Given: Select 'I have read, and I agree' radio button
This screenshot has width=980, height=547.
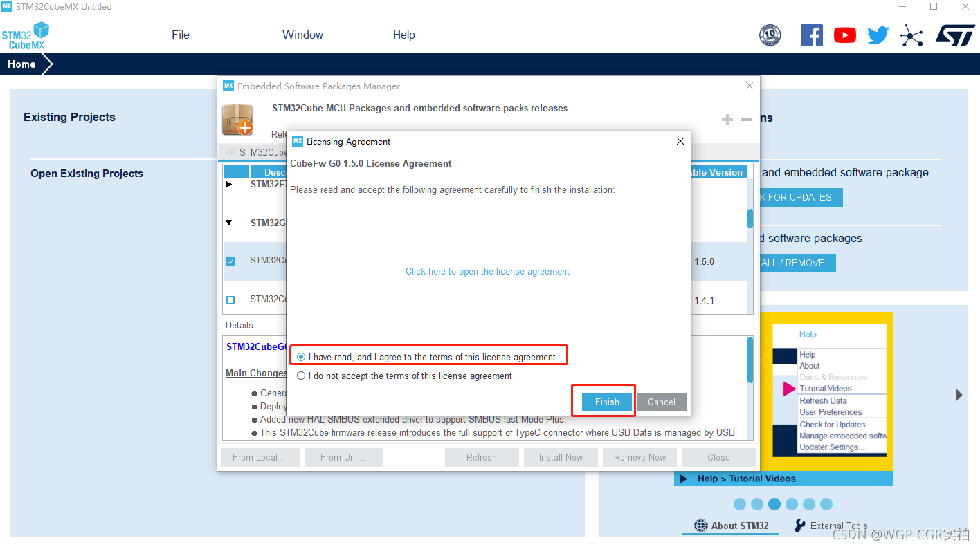Looking at the screenshot, I should click(301, 357).
